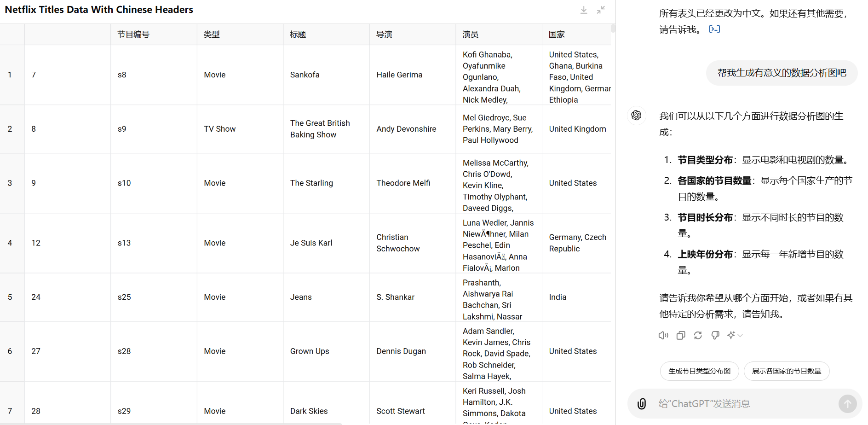Click the s25 show ID cell
Image resolution: width=868 pixels, height=425 pixels.
tap(154, 297)
